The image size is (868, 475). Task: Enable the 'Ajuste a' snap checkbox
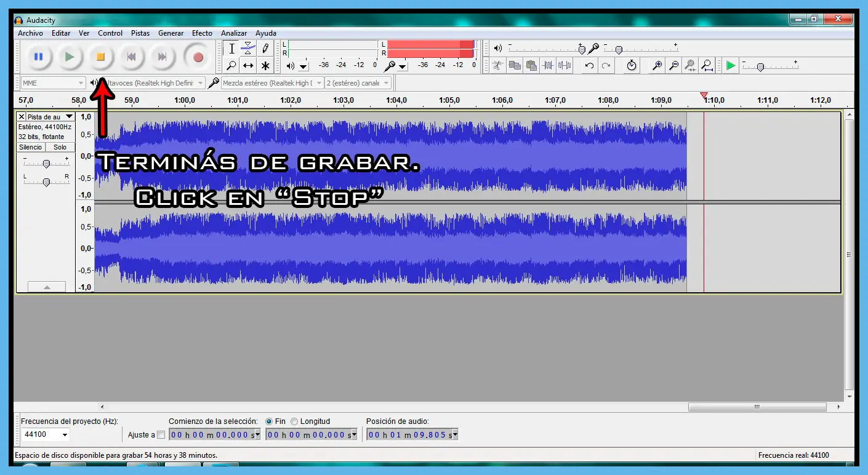pyautogui.click(x=161, y=435)
